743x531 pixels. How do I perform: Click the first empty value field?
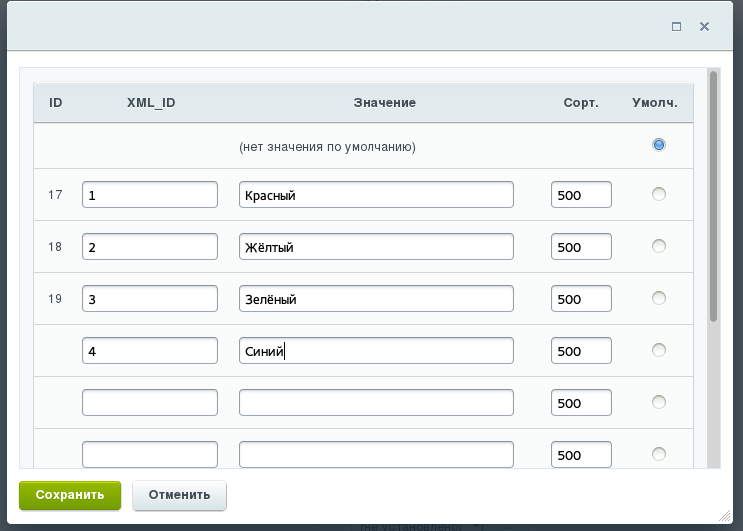point(376,403)
